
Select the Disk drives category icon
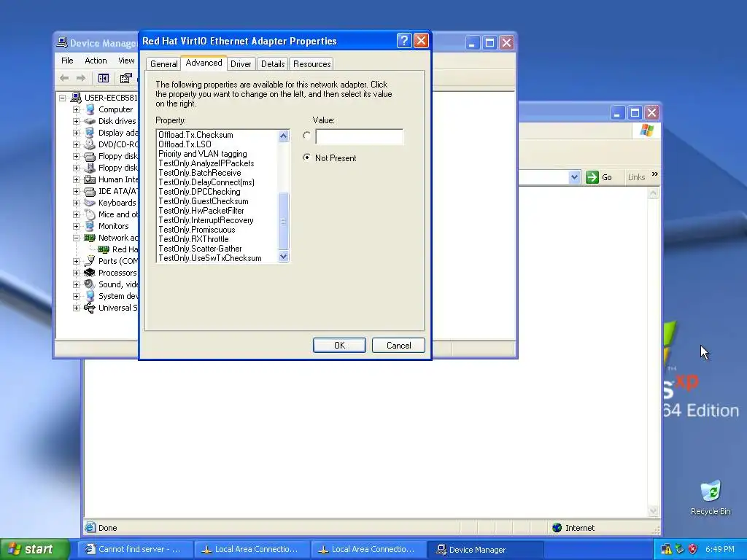click(90, 121)
